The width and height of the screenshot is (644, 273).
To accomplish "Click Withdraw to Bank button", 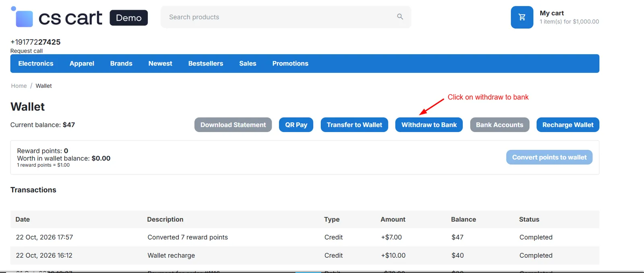I will point(429,125).
